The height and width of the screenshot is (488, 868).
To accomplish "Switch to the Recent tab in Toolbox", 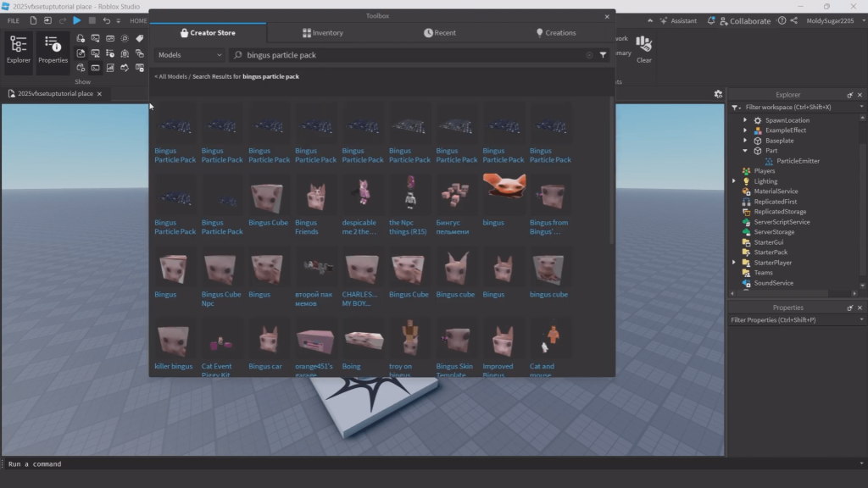I will click(440, 33).
